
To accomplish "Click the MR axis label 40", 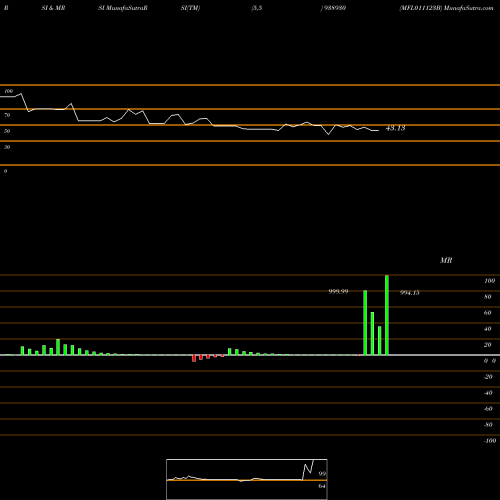I will point(488,329).
